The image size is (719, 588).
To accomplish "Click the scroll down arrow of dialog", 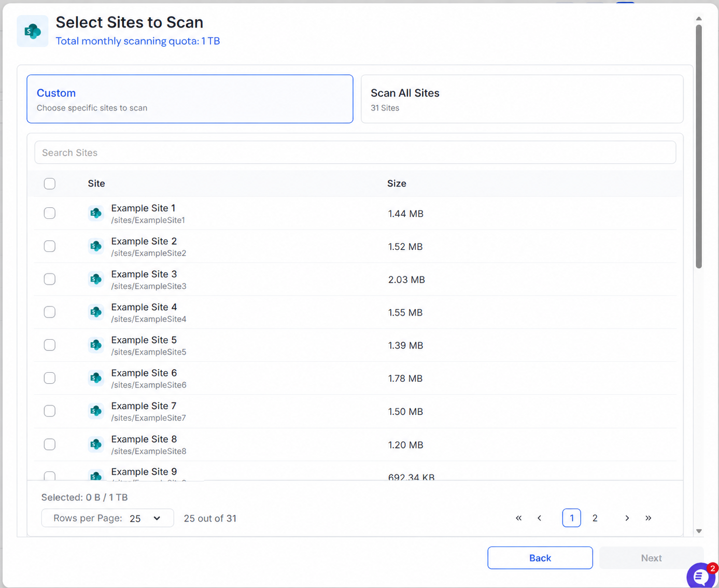I will point(699,531).
